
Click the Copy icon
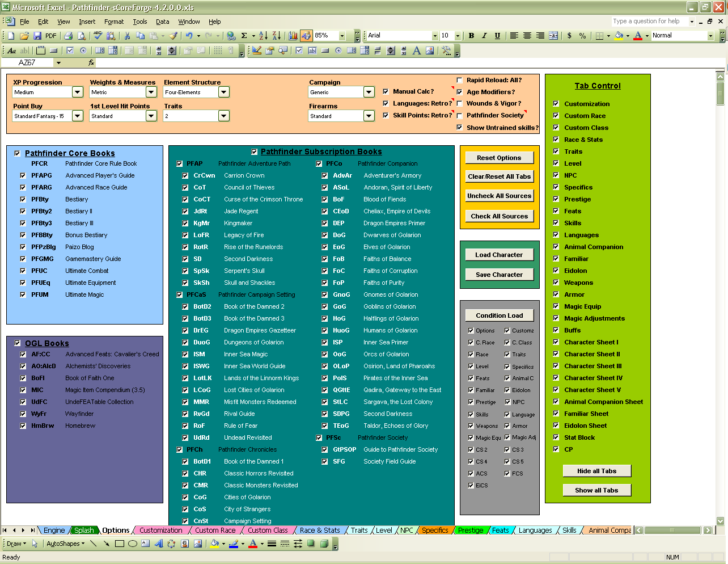[x=141, y=36]
